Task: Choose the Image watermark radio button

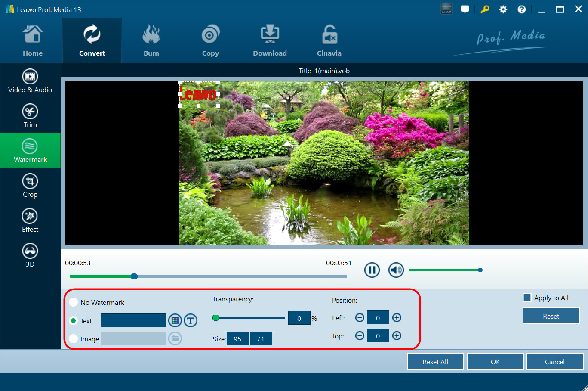Action: [x=74, y=339]
